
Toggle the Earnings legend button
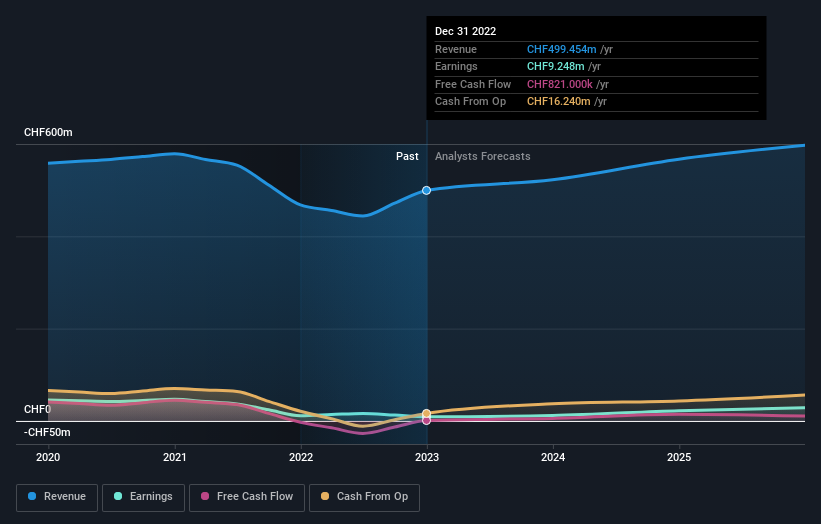(143, 497)
